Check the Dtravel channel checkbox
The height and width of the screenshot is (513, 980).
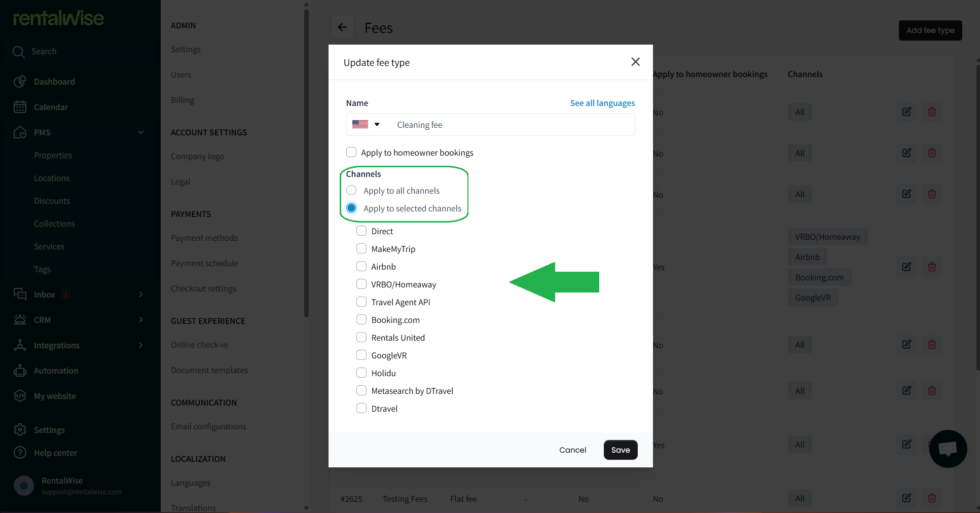pyautogui.click(x=361, y=408)
